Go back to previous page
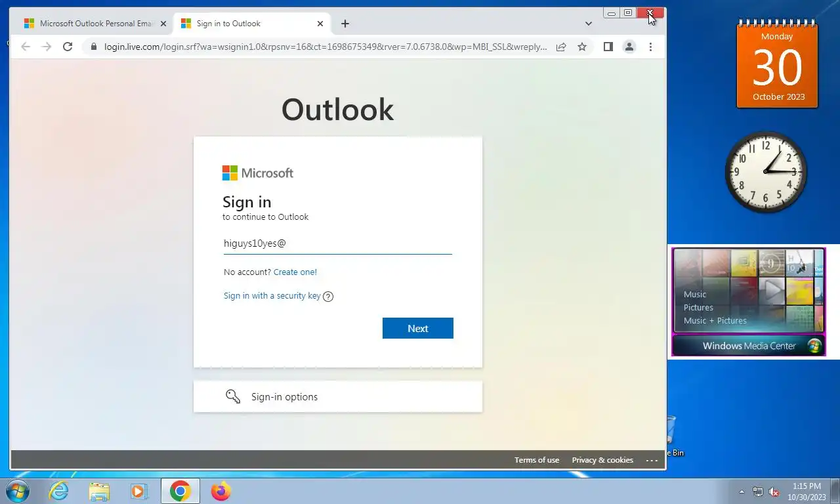Viewport: 840px width, 504px height. pos(26,47)
